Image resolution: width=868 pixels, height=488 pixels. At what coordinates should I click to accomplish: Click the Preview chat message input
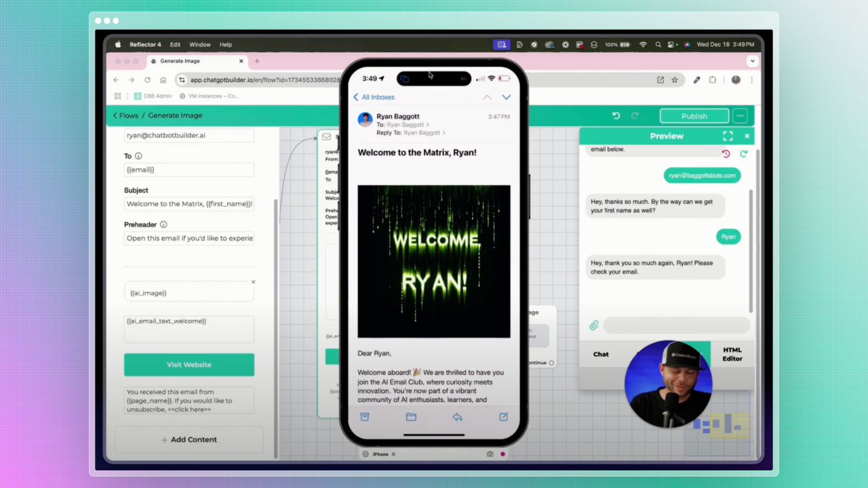pos(677,325)
